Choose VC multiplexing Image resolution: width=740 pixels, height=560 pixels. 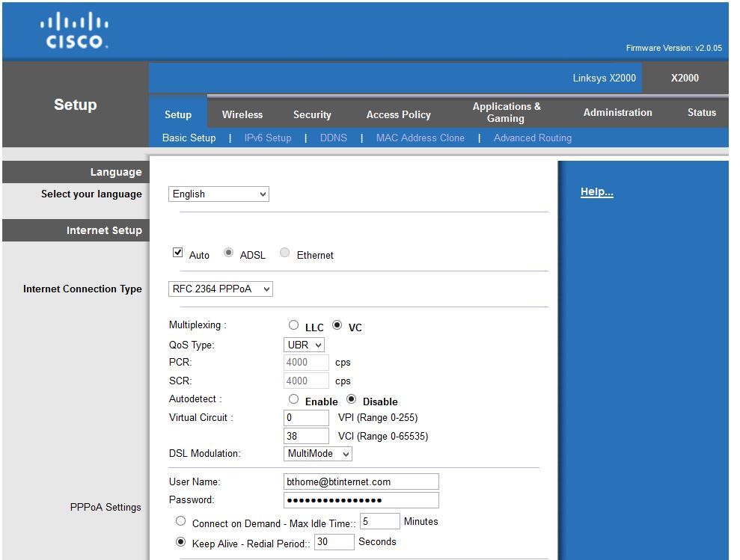(337, 325)
